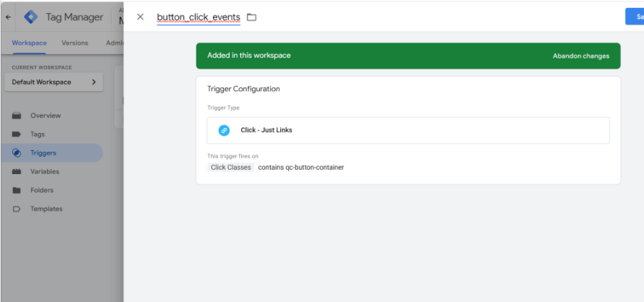Select Triggers in the left navigation
This screenshot has height=302, width=644.
[x=43, y=152]
